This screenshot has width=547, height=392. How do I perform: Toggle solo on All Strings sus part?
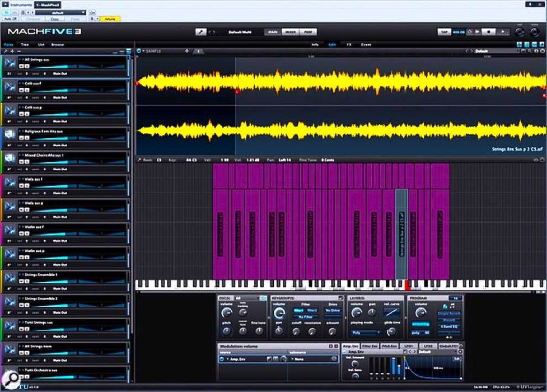tap(27, 66)
